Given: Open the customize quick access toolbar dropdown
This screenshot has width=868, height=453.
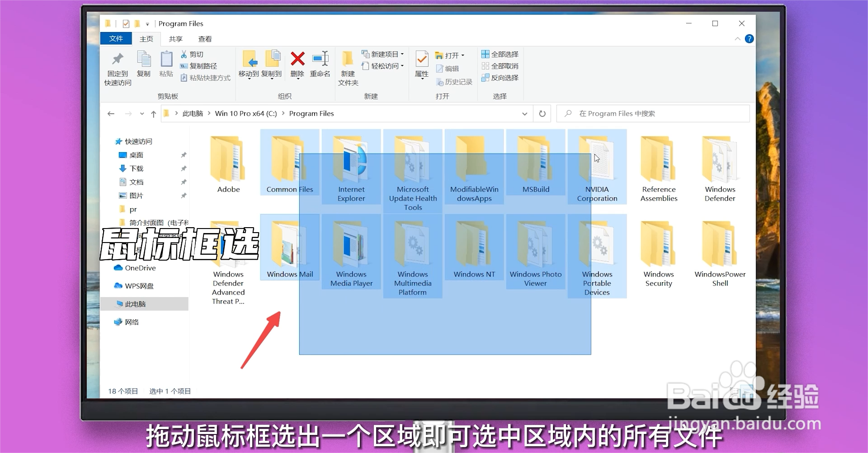Looking at the screenshot, I should (x=147, y=24).
